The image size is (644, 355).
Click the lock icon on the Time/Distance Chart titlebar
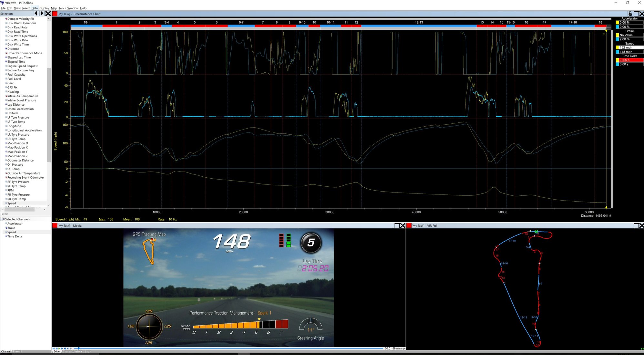tap(630, 14)
